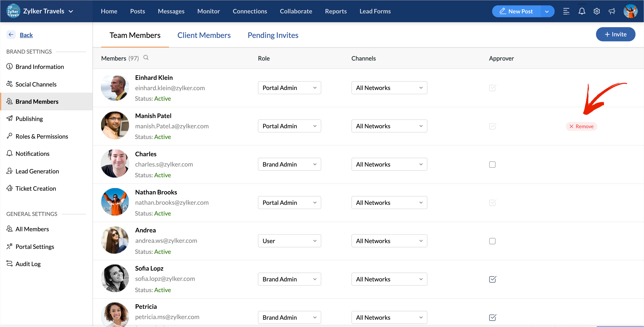The height and width of the screenshot is (327, 644).
Task: Expand the New Post dropdown arrow
Action: pyautogui.click(x=547, y=11)
